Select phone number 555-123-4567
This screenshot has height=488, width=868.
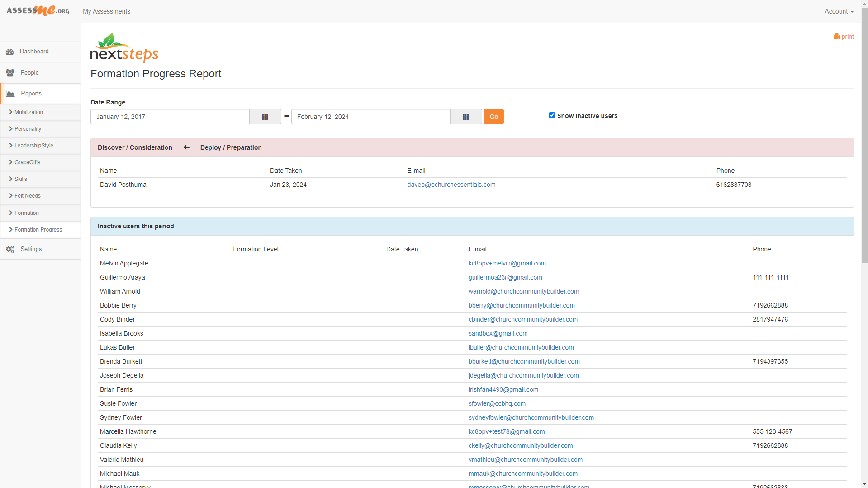coord(772,431)
